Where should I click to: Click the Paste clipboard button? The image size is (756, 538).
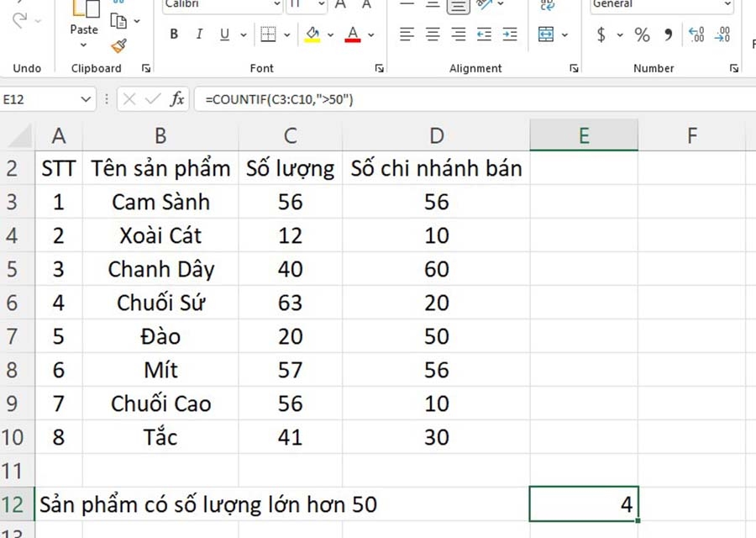click(x=84, y=18)
